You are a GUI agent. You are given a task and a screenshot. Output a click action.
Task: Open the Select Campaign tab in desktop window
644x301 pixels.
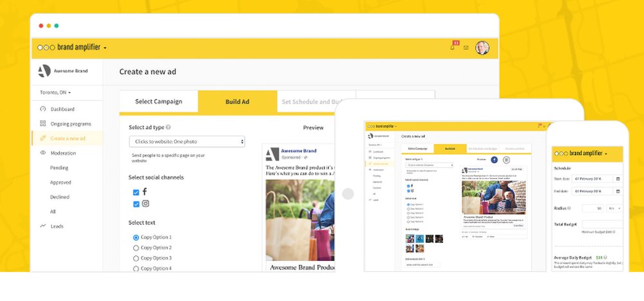pos(158,102)
